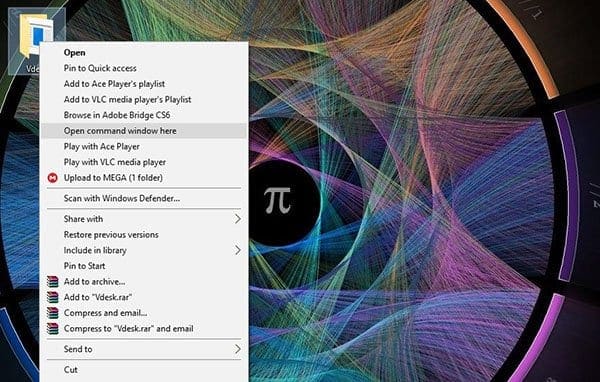Choose Upload to MEGA (1 folder)

pyautogui.click(x=144, y=178)
